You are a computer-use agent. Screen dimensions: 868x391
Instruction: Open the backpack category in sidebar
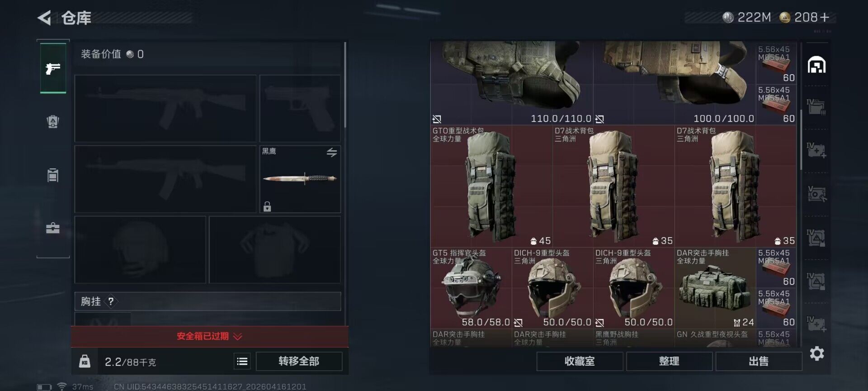pyautogui.click(x=53, y=122)
